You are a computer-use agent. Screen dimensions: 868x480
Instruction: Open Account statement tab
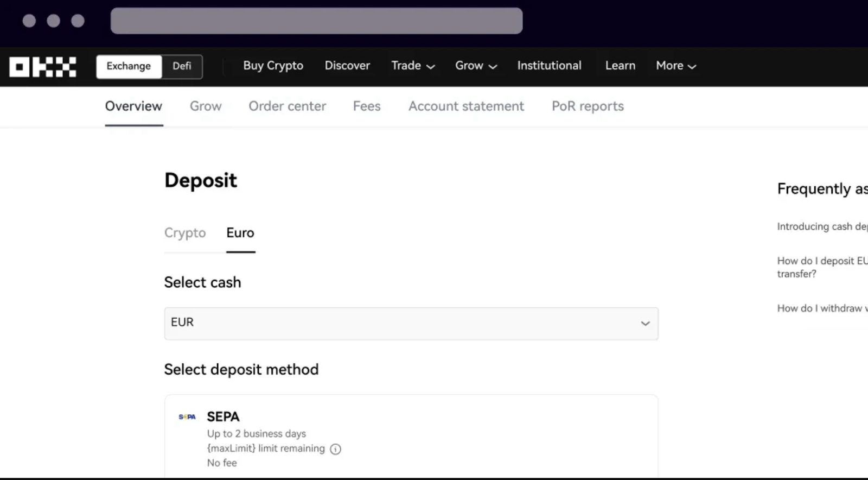(x=466, y=106)
